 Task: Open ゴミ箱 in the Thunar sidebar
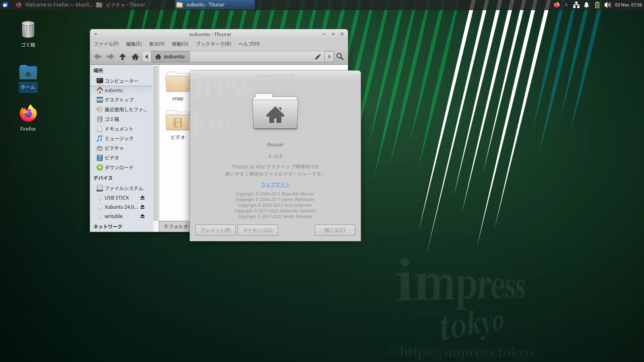pos(122,119)
